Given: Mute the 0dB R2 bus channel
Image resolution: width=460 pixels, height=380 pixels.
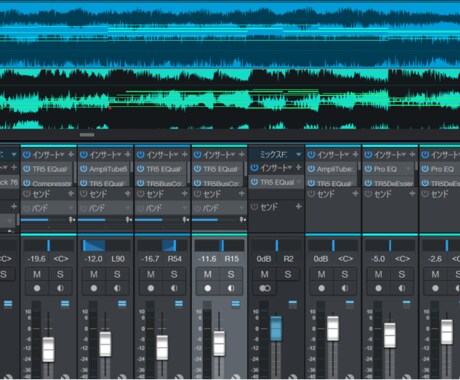Looking at the screenshot, I should [265, 274].
